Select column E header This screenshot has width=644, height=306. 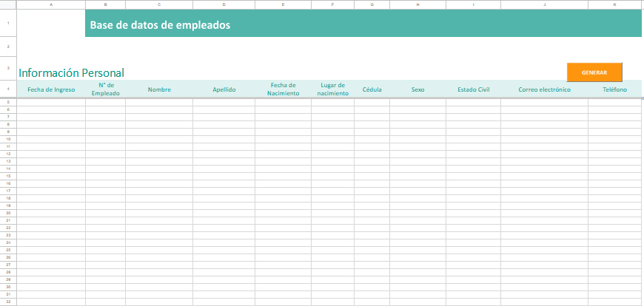point(283,4)
